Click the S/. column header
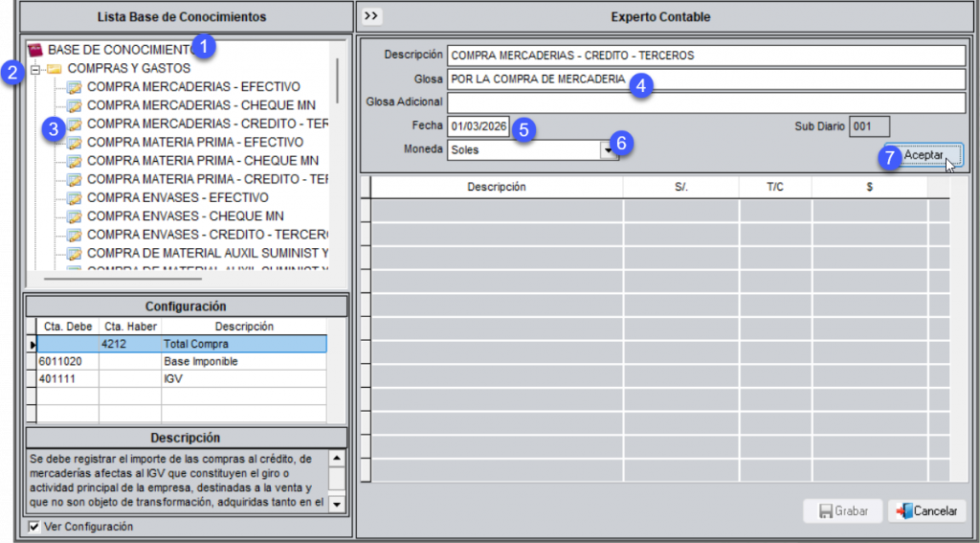 tap(681, 187)
